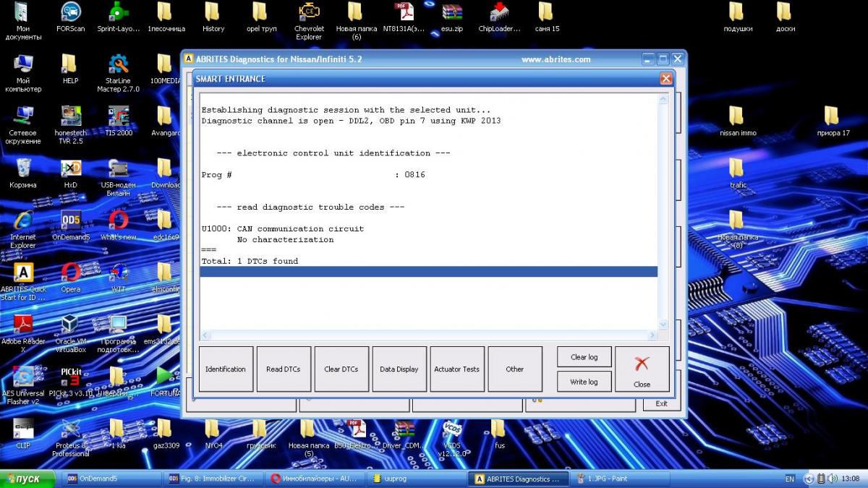Viewport: 868px width, 488px height.
Task: Select the FORTUNA desktop icon
Action: click(165, 382)
